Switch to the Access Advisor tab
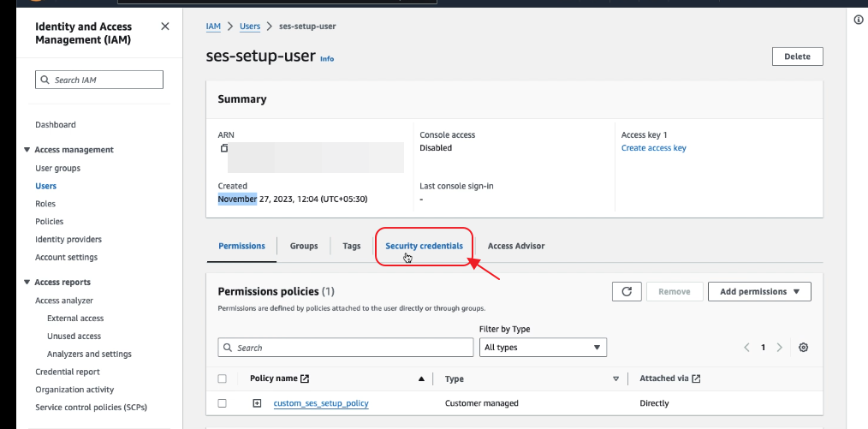This screenshot has height=429, width=868. tap(515, 246)
